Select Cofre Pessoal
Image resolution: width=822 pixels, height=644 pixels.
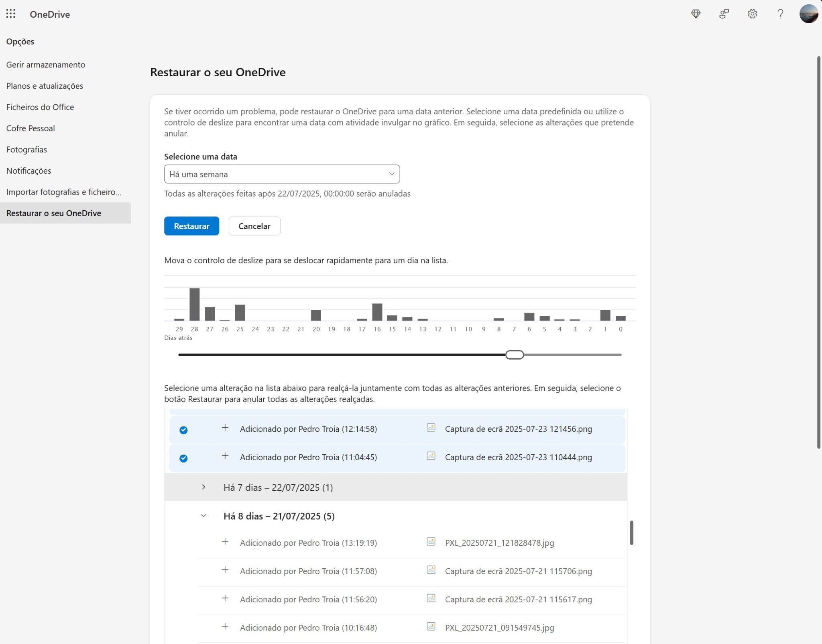point(31,128)
